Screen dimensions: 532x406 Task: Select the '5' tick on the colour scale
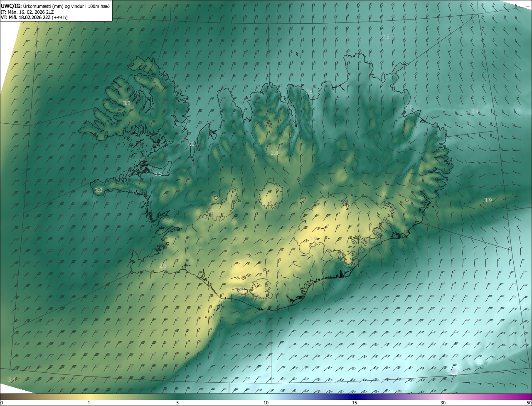coord(177,403)
